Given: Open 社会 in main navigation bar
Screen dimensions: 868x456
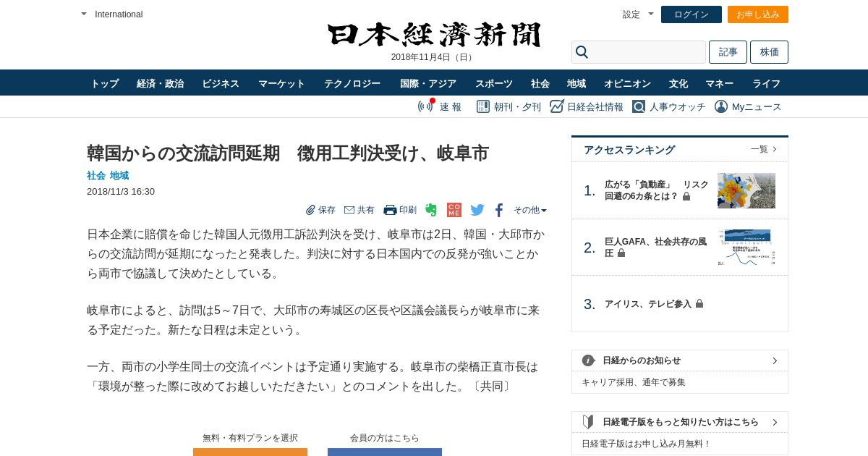Looking at the screenshot, I should tap(540, 83).
